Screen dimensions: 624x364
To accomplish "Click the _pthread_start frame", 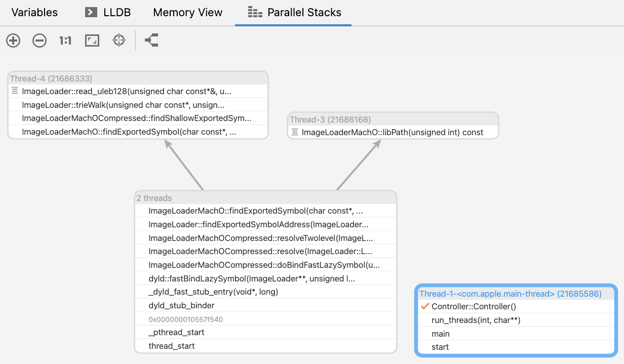I will pyautogui.click(x=176, y=332).
